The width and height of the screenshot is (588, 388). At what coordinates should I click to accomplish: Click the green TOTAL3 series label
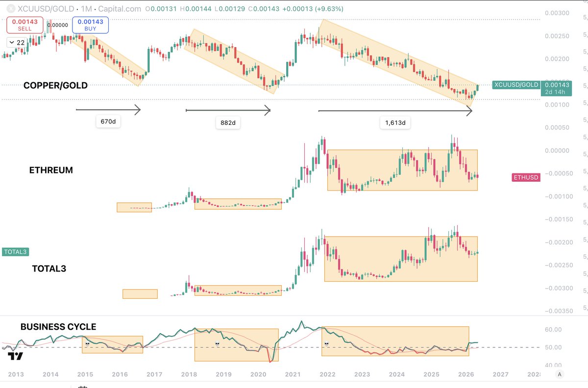pos(16,252)
